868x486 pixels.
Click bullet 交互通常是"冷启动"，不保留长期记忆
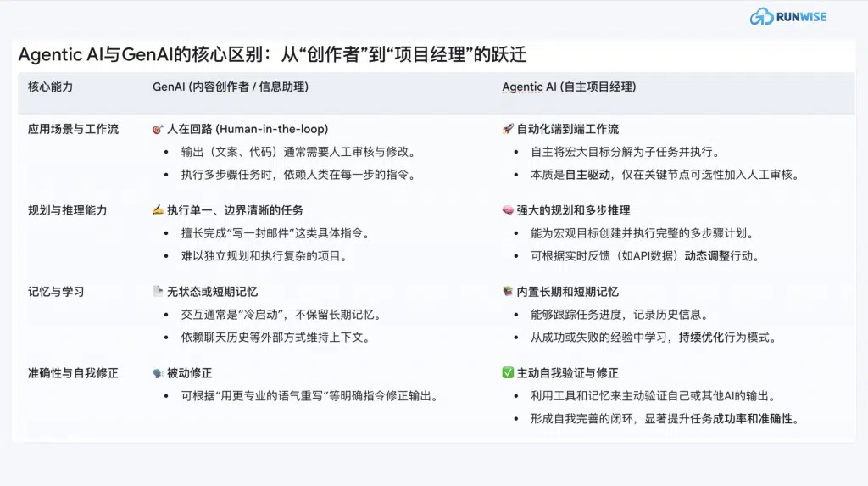point(283,314)
